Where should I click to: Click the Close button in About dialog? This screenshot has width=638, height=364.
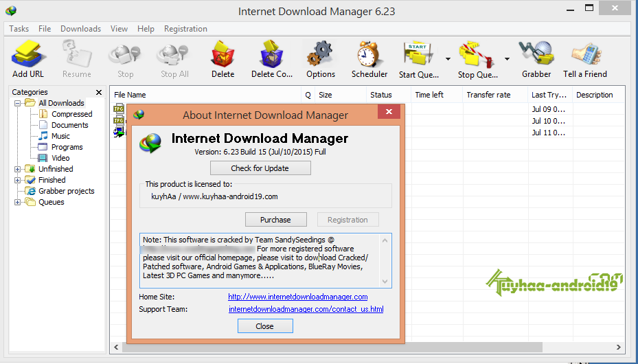[265, 326]
